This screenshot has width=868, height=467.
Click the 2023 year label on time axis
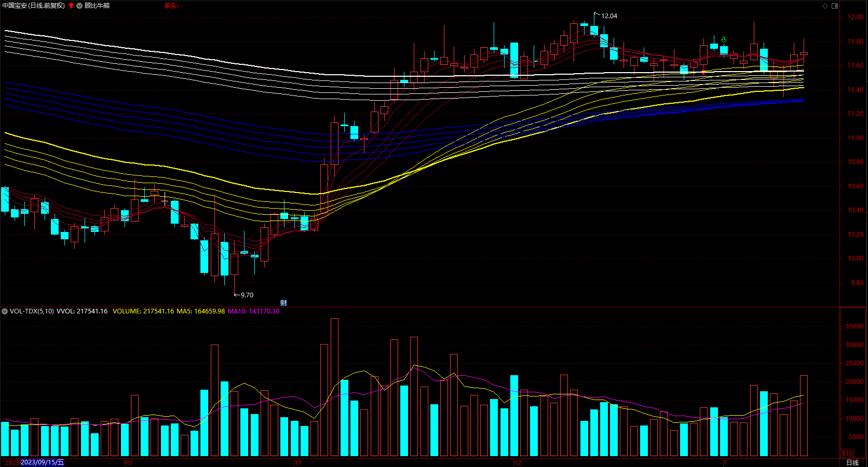[11, 462]
